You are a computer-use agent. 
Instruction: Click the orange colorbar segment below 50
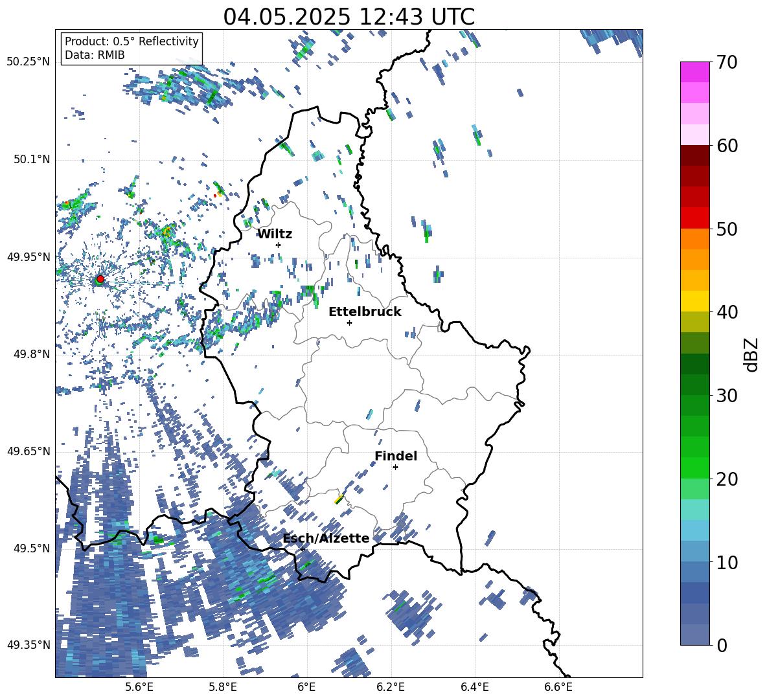694,239
